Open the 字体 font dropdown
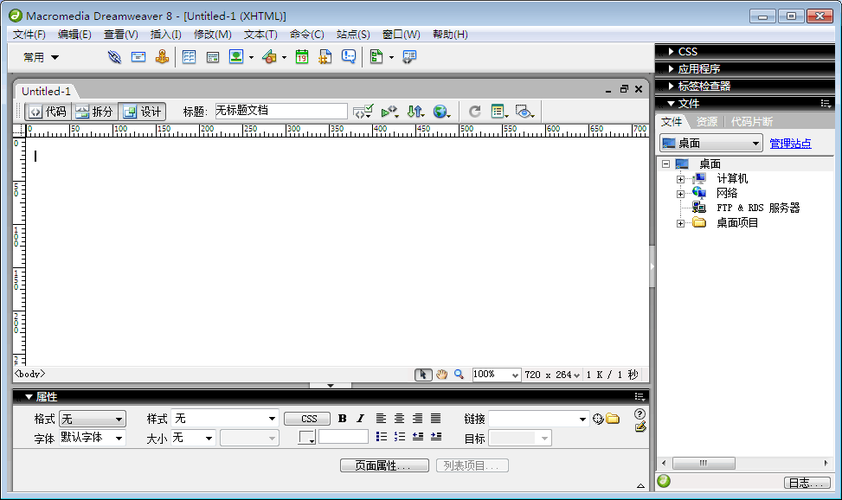This screenshot has width=842, height=500. (x=92, y=438)
